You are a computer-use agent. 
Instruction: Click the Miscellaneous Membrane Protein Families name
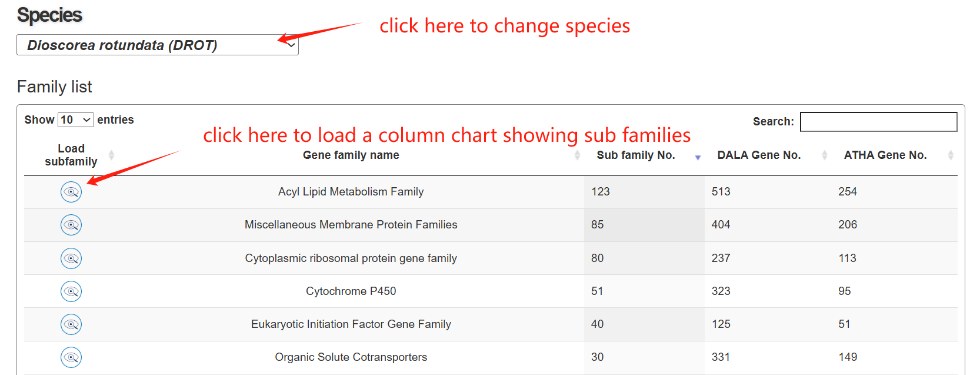(x=351, y=225)
